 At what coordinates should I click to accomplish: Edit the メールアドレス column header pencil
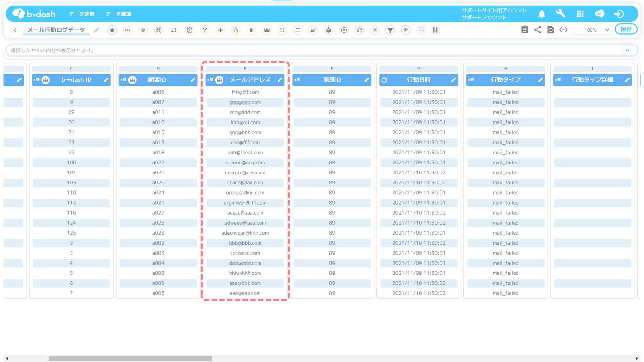(280, 80)
